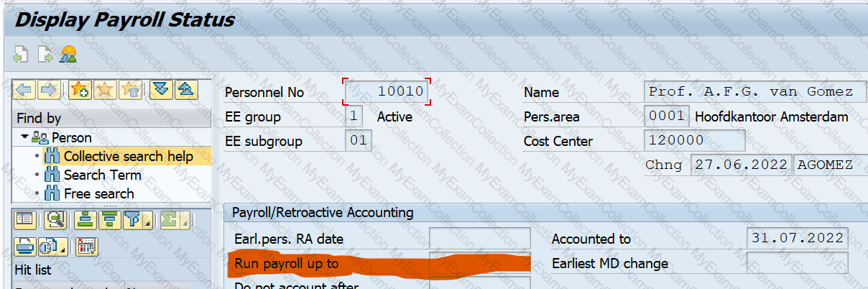Click the Personnel No input field

388,92
